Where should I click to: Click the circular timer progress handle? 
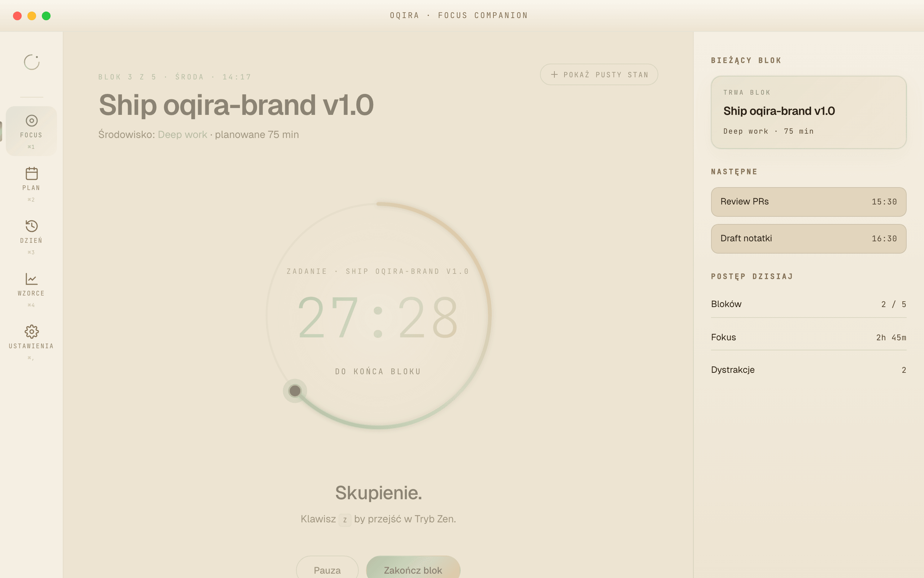[x=295, y=391]
